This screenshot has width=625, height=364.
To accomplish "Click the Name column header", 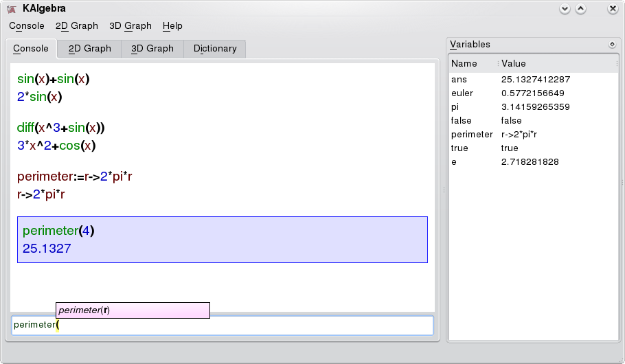I will click(x=473, y=64).
